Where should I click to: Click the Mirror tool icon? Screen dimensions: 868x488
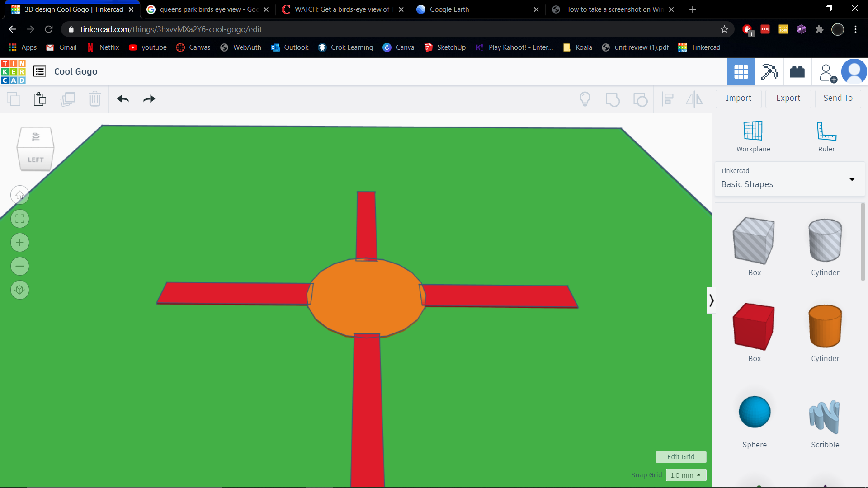point(694,99)
